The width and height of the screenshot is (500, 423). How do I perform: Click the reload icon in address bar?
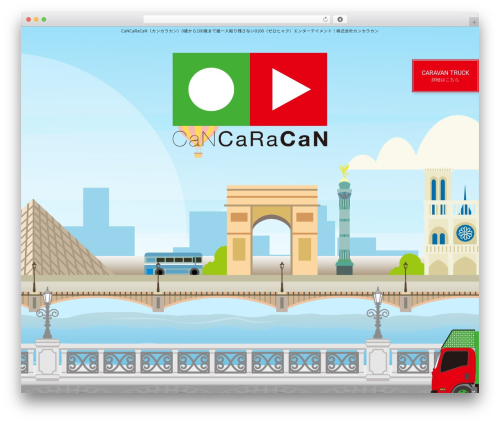tap(325, 19)
